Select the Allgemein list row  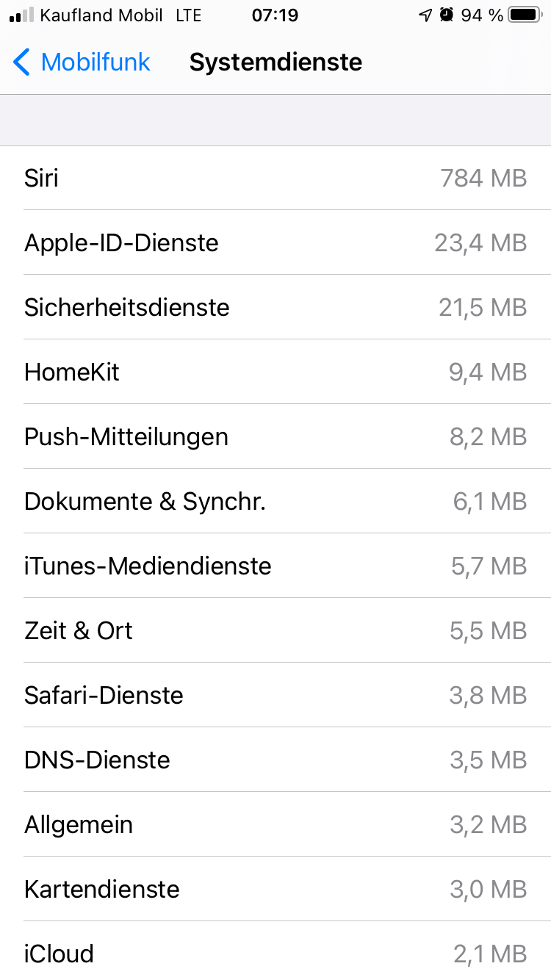coord(275,824)
